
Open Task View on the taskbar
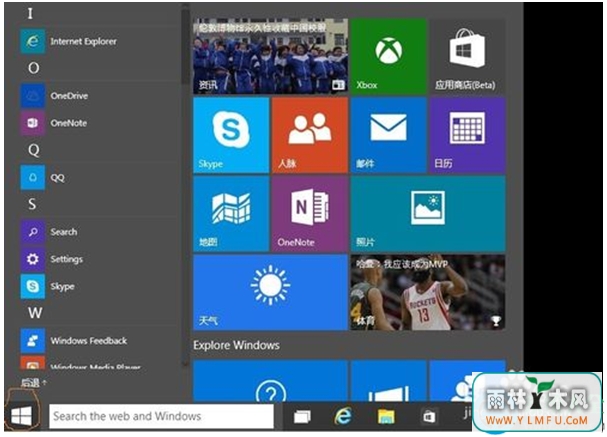coord(302,416)
